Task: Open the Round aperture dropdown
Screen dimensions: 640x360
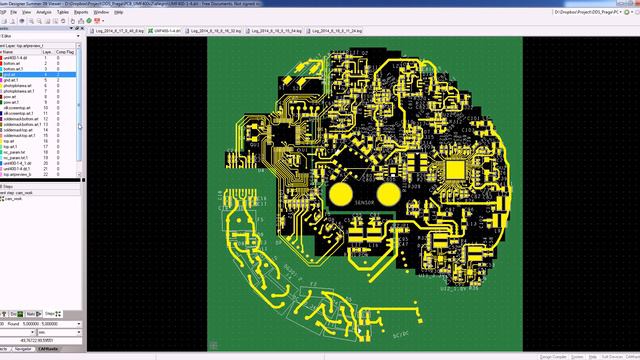Action: click(x=79, y=324)
